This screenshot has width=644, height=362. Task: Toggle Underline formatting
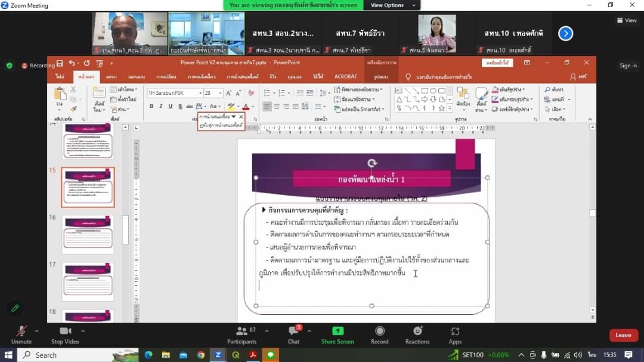171,106
